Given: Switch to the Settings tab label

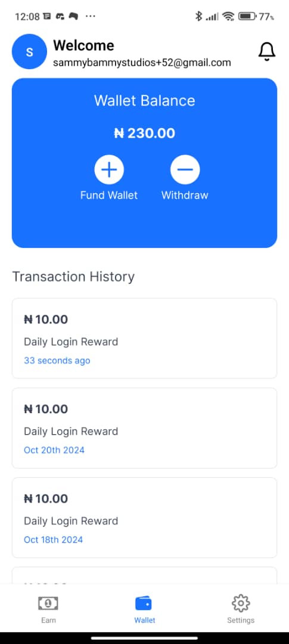Looking at the screenshot, I should 241,620.
